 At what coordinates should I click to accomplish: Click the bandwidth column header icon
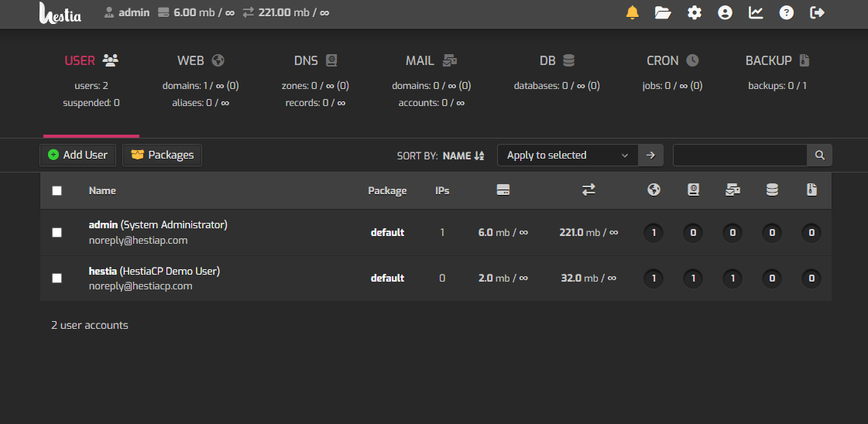click(x=588, y=190)
